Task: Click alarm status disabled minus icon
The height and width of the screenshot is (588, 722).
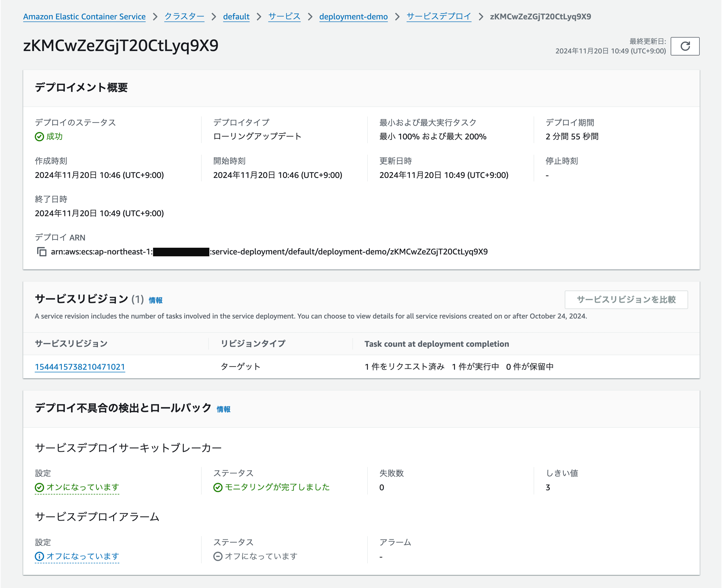Action: click(x=218, y=556)
